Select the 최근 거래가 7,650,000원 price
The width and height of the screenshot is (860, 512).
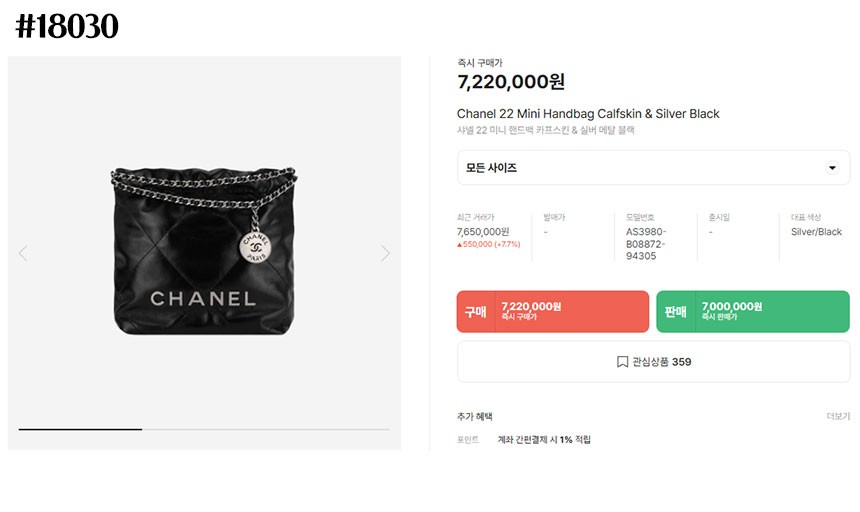483,232
